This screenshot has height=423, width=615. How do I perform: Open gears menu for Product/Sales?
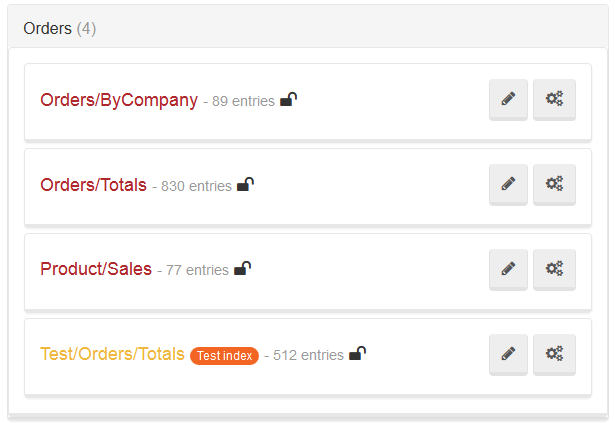click(554, 270)
